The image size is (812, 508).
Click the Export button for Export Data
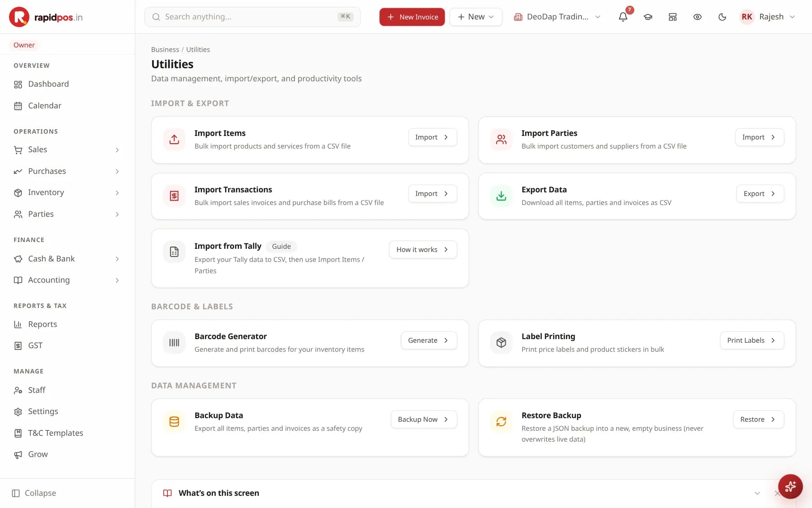point(760,194)
